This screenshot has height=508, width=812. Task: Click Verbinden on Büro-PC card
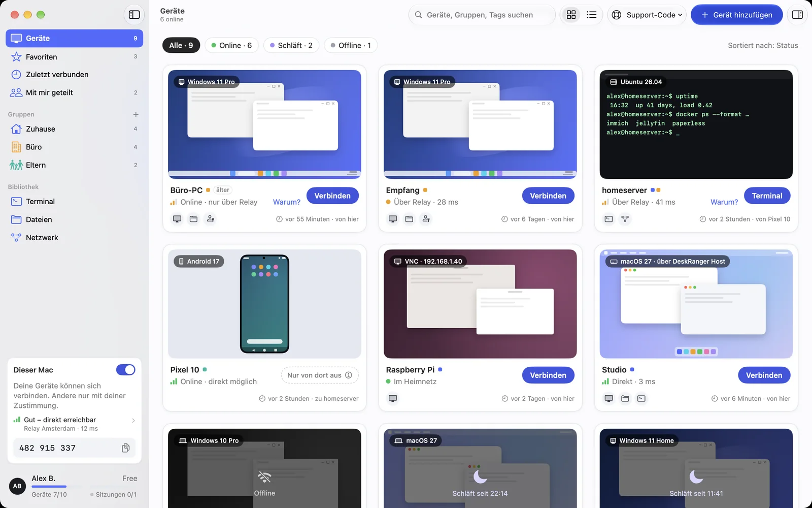332,196
